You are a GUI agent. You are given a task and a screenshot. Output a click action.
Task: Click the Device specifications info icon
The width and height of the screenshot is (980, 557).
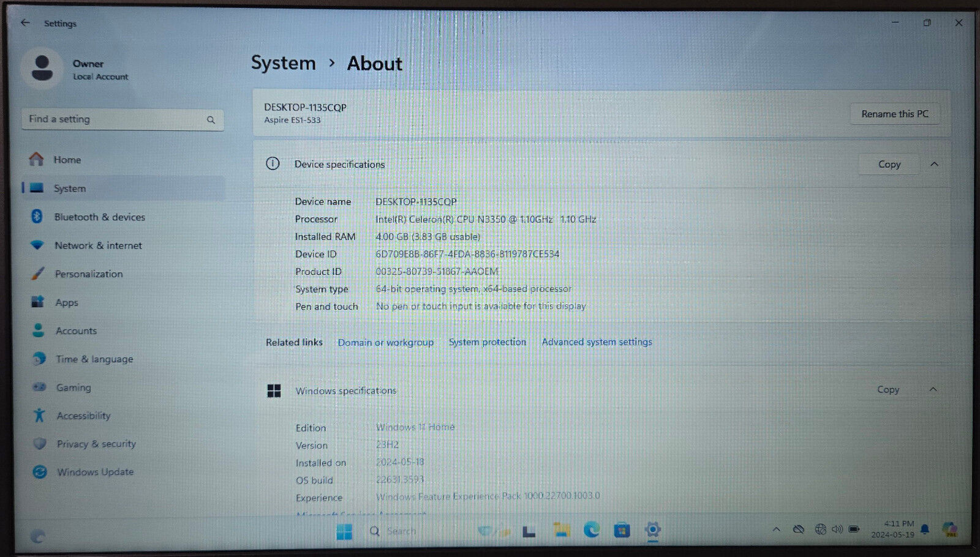pyautogui.click(x=273, y=163)
